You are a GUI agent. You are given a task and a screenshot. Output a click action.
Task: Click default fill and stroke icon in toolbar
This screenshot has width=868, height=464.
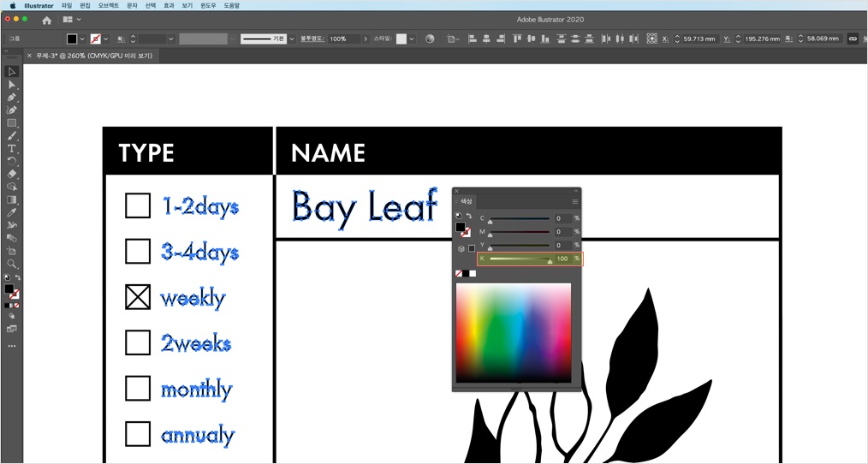tap(7, 277)
